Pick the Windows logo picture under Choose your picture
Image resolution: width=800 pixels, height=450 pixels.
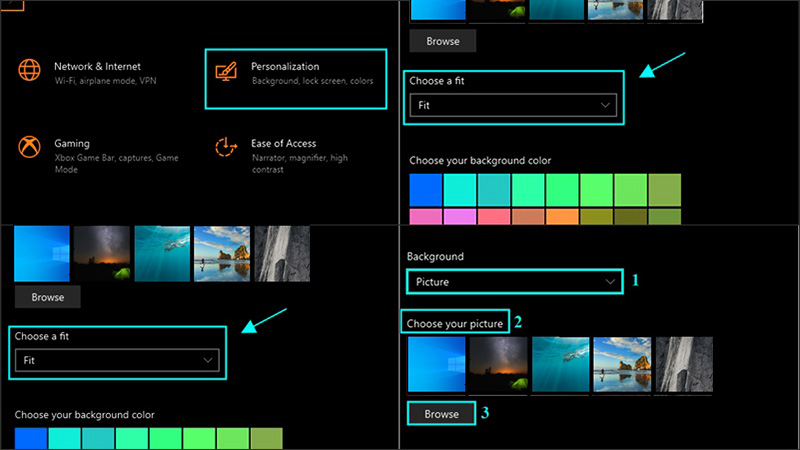[437, 364]
